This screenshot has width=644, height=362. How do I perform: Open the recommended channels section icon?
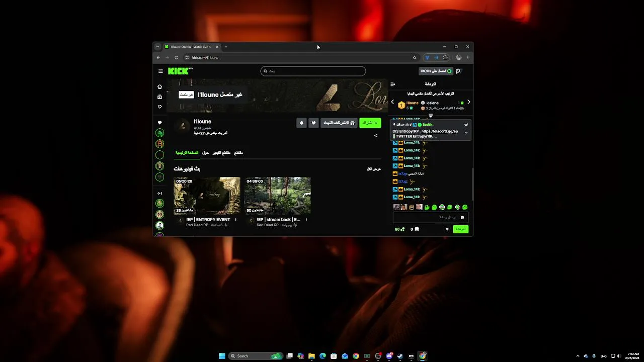pos(159,193)
